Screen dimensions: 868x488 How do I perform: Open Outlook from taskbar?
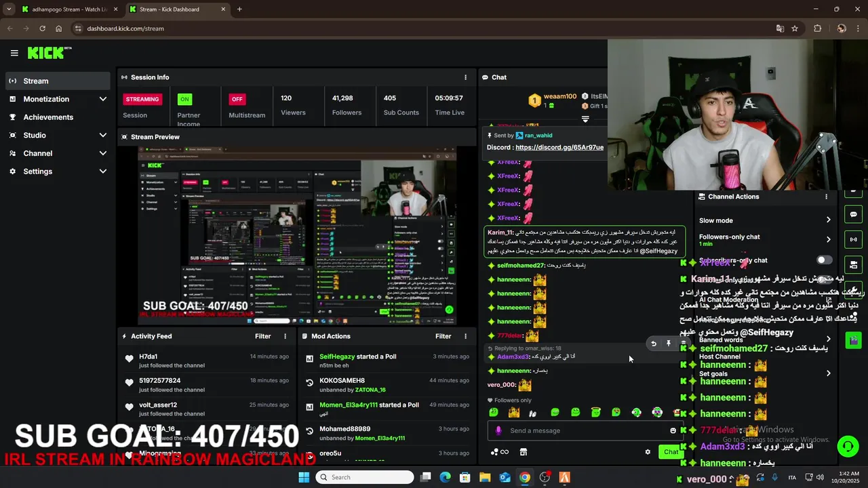(x=505, y=477)
